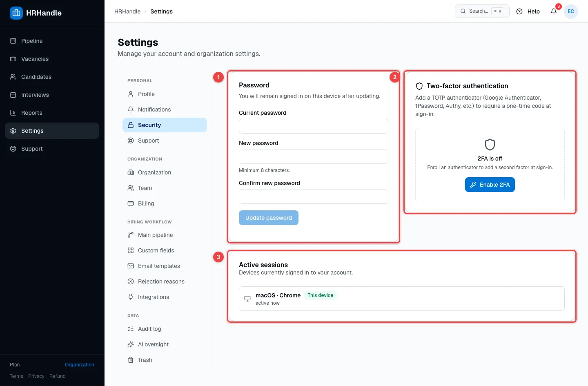The width and height of the screenshot is (588, 386).
Task: Click the Integrations plug icon
Action: point(131,297)
